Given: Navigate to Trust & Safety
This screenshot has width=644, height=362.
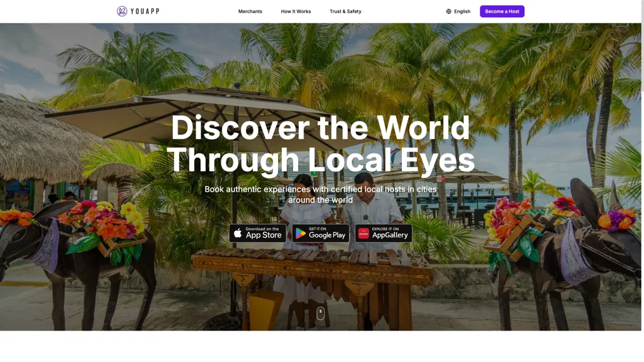Looking at the screenshot, I should point(345,11).
